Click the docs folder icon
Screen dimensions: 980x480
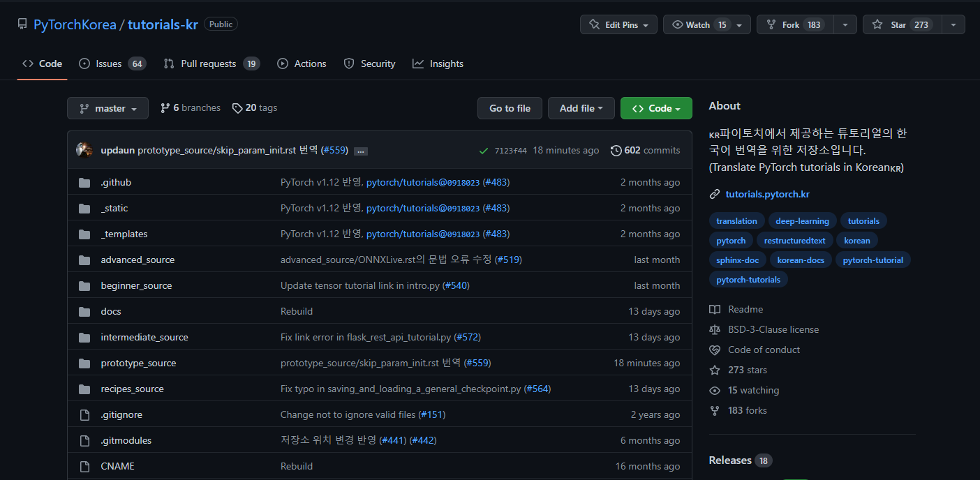tap(84, 311)
